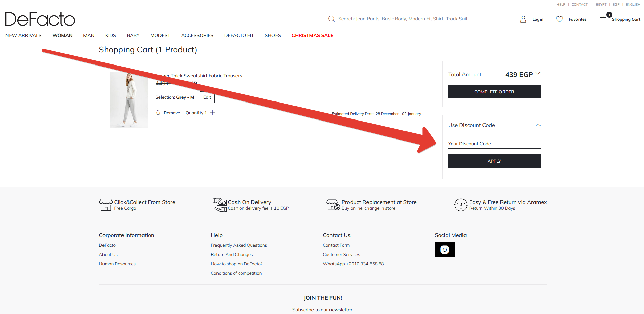Click the COMPLETE ORDER button

(x=494, y=92)
